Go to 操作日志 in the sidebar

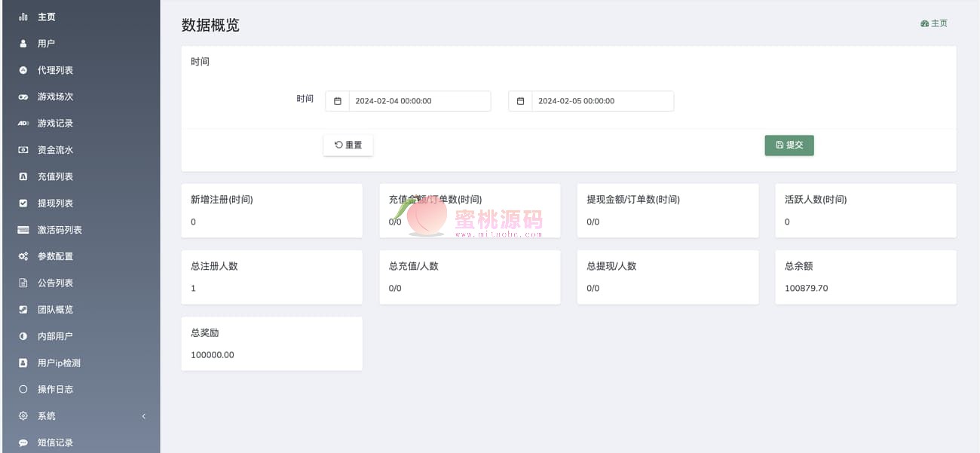coord(55,390)
